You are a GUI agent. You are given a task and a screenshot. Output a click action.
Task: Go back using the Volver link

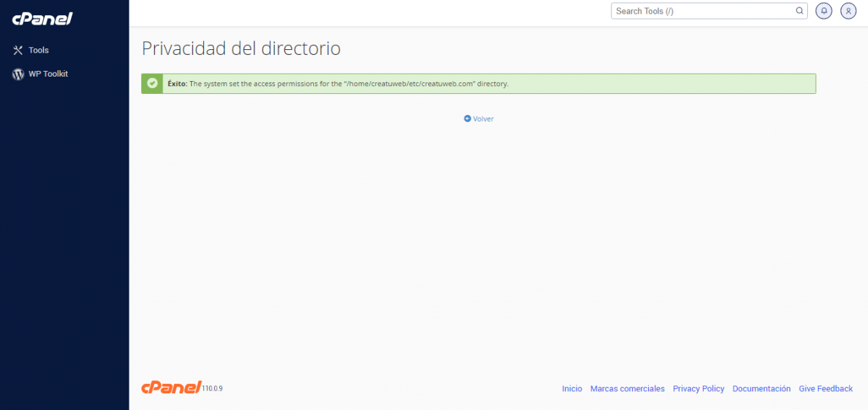(483, 119)
